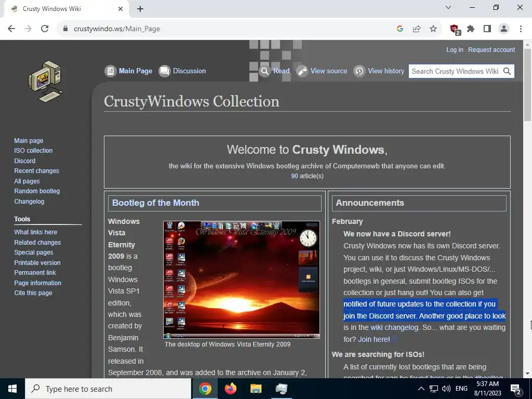Click the share this page icon
Image resolution: width=532 pixels, height=399 pixels.
(x=417, y=29)
